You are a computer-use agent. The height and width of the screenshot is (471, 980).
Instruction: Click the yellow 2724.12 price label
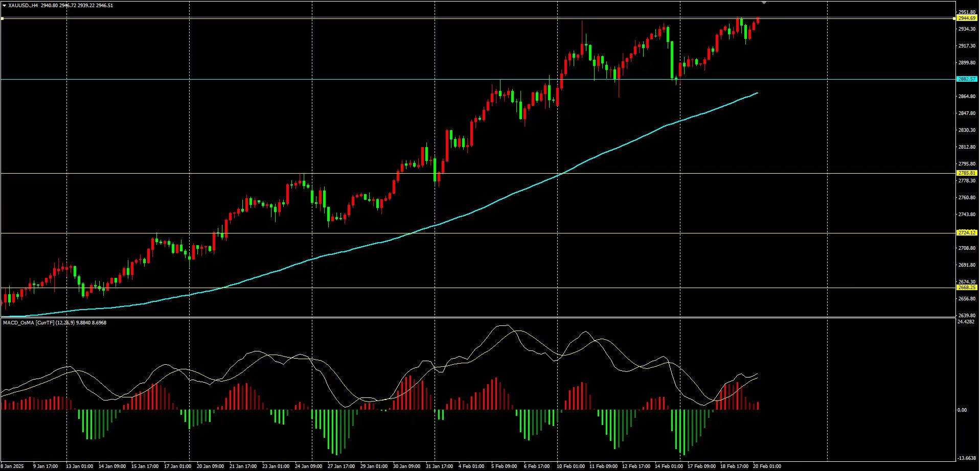click(967, 233)
